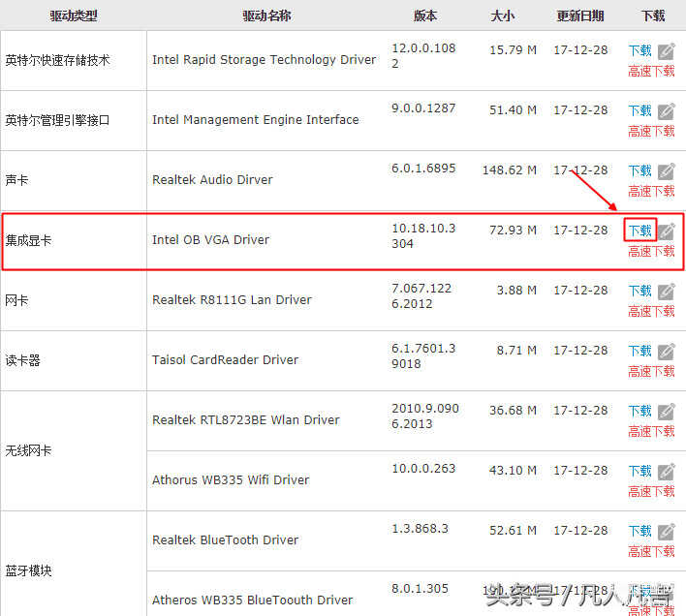Click the 大小 column header
Viewport: 686px width, 616px height.
[x=503, y=15]
